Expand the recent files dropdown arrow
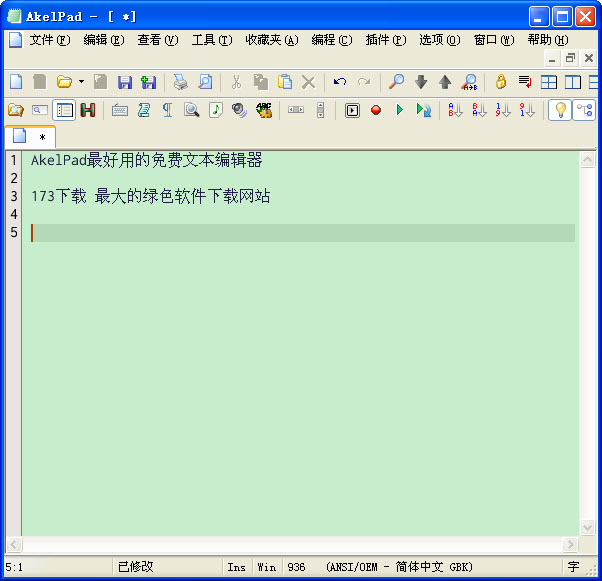This screenshot has height=581, width=602. coord(81,82)
